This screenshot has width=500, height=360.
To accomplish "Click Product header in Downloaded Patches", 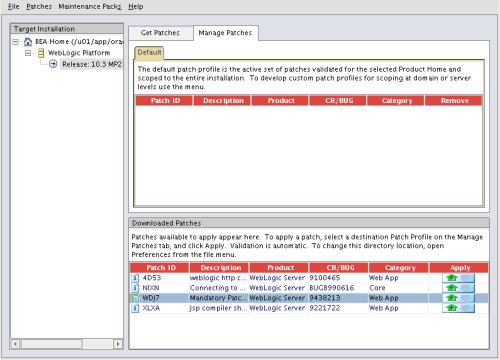I will (x=280, y=268).
